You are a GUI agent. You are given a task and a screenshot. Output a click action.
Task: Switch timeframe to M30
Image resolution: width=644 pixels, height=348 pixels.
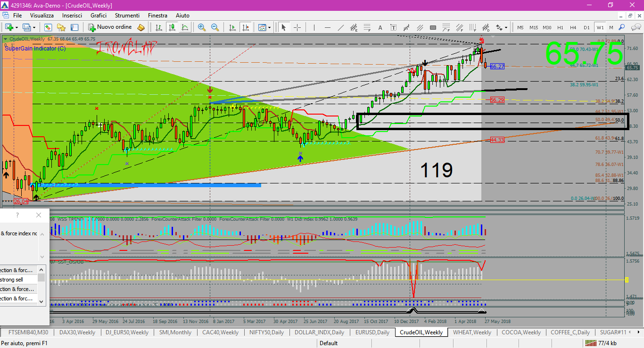pos(547,27)
